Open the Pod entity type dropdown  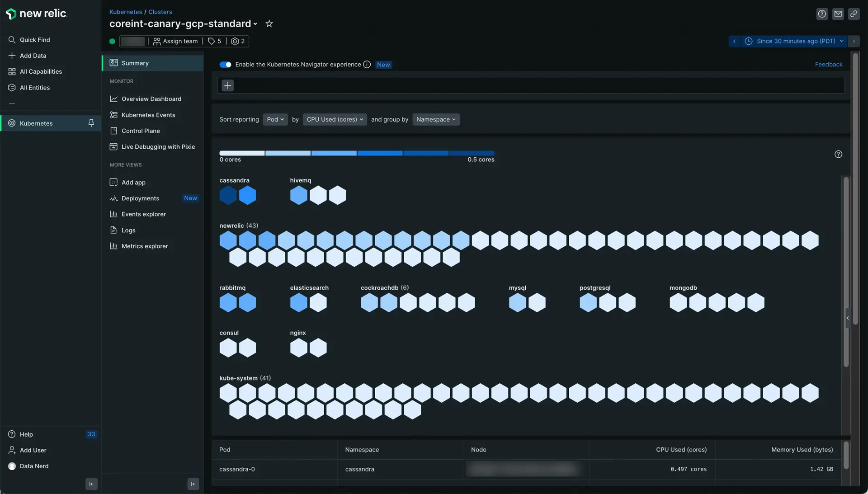point(275,119)
